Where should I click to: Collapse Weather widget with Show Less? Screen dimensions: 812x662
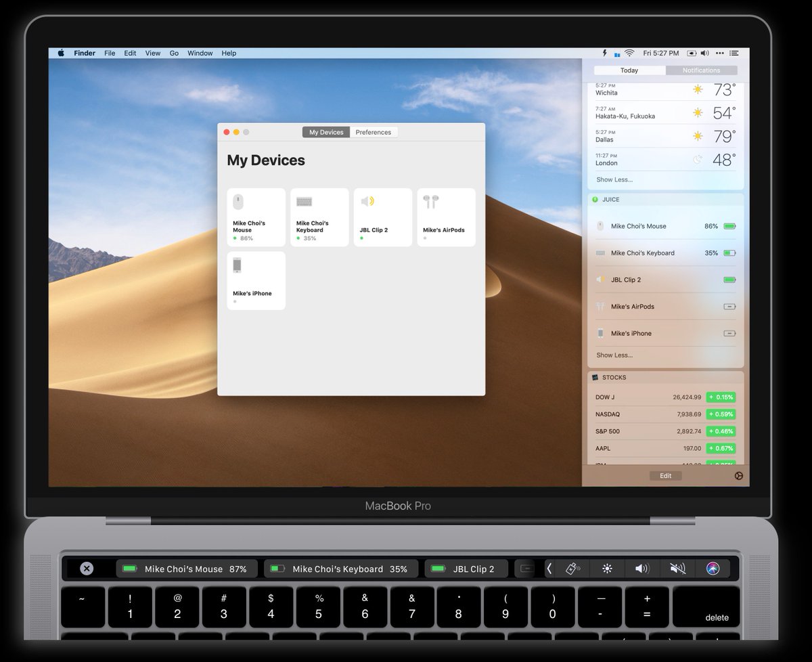coord(614,179)
